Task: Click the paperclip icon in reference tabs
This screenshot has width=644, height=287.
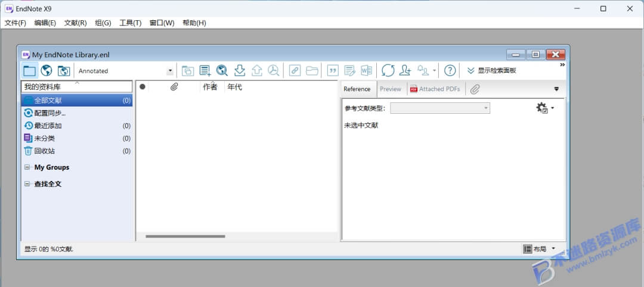Action: coord(475,89)
